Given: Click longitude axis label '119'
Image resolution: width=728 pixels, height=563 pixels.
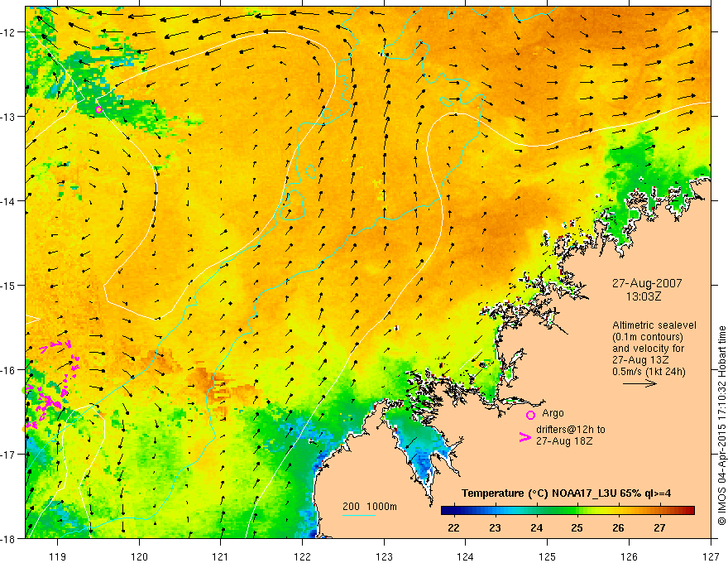Looking at the screenshot, I should 58,556.
